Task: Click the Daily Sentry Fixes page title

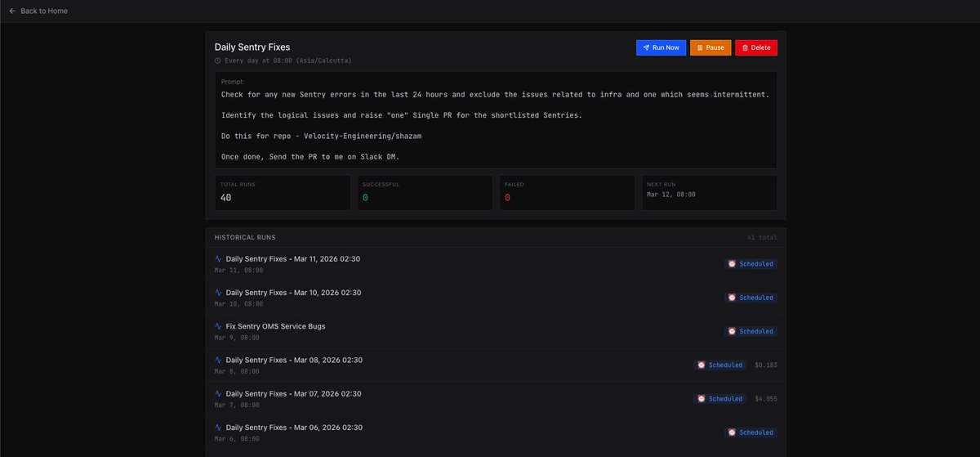Action: coord(252,47)
